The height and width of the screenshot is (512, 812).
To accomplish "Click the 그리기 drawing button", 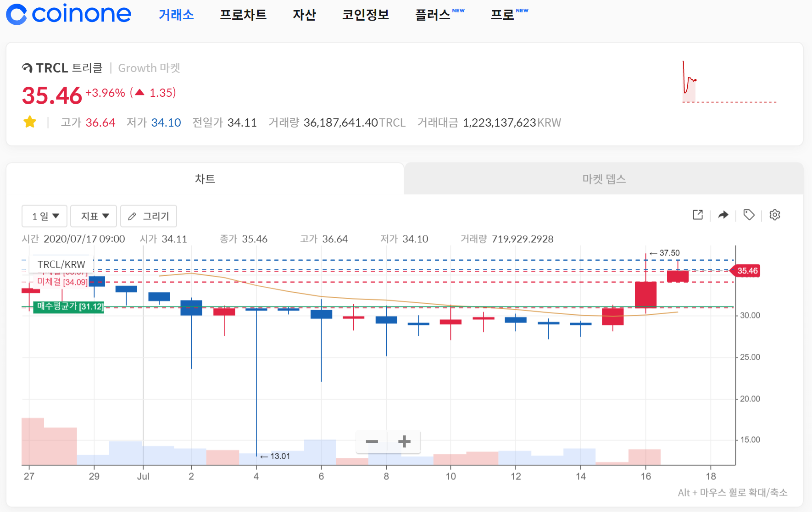I will pyautogui.click(x=149, y=216).
